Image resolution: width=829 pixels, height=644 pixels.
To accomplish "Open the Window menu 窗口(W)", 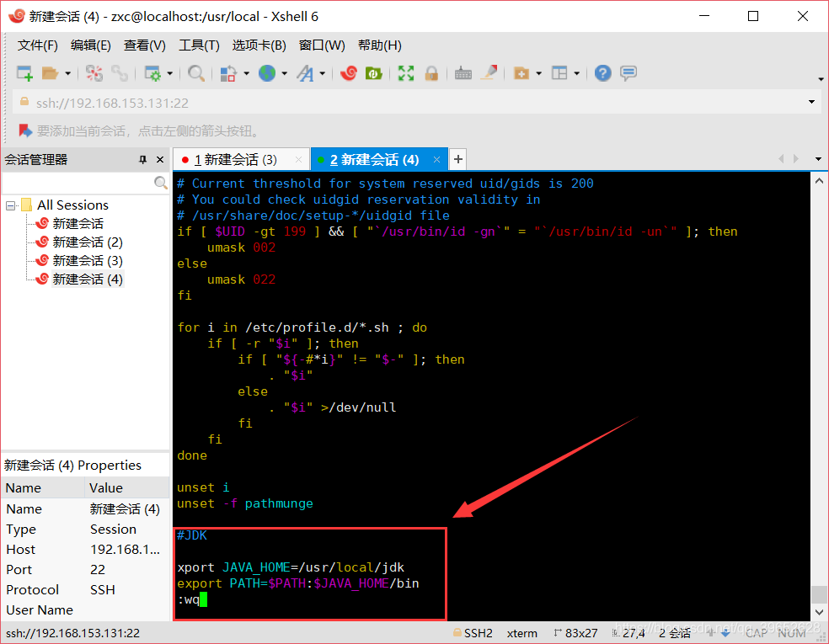I will pyautogui.click(x=322, y=45).
